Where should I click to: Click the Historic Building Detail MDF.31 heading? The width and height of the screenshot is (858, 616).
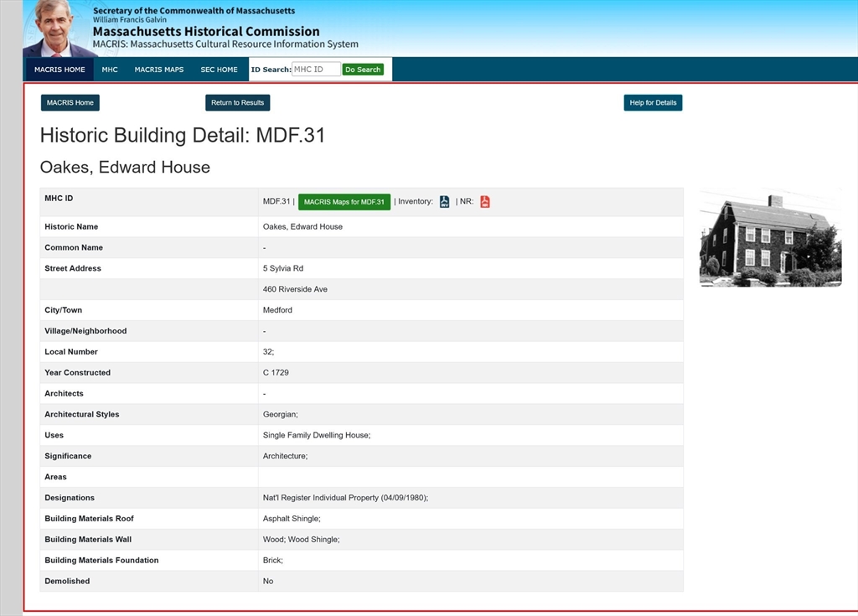183,135
